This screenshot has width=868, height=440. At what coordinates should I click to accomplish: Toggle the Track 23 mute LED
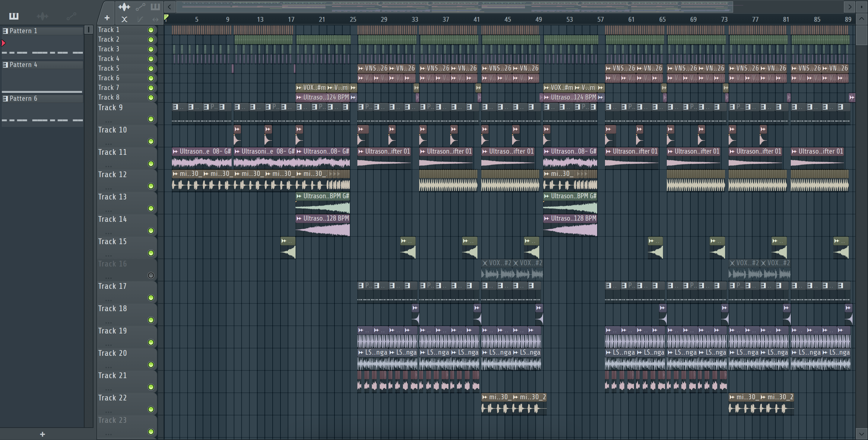click(151, 432)
